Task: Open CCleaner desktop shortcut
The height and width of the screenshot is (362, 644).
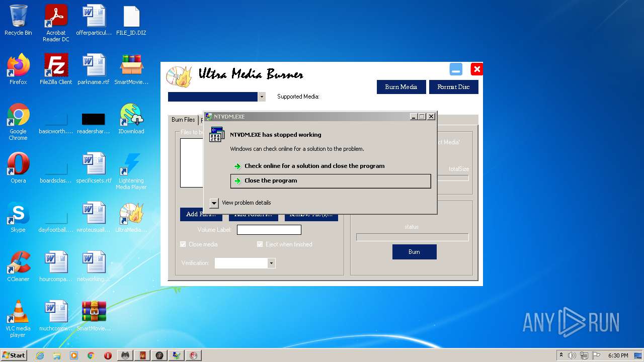Action: coord(18,266)
